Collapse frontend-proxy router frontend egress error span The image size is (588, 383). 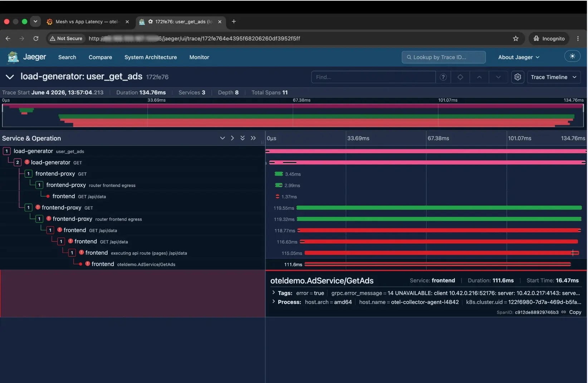[39, 219]
